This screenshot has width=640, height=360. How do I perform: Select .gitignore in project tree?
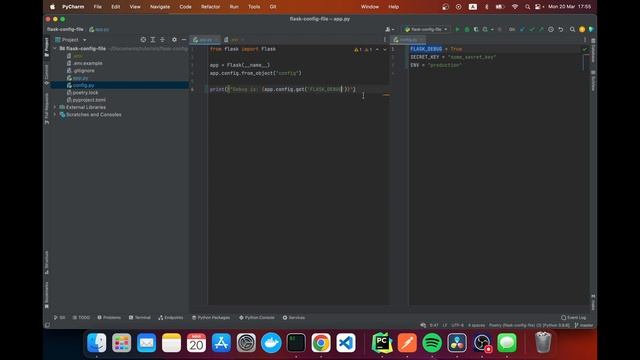[80, 71]
